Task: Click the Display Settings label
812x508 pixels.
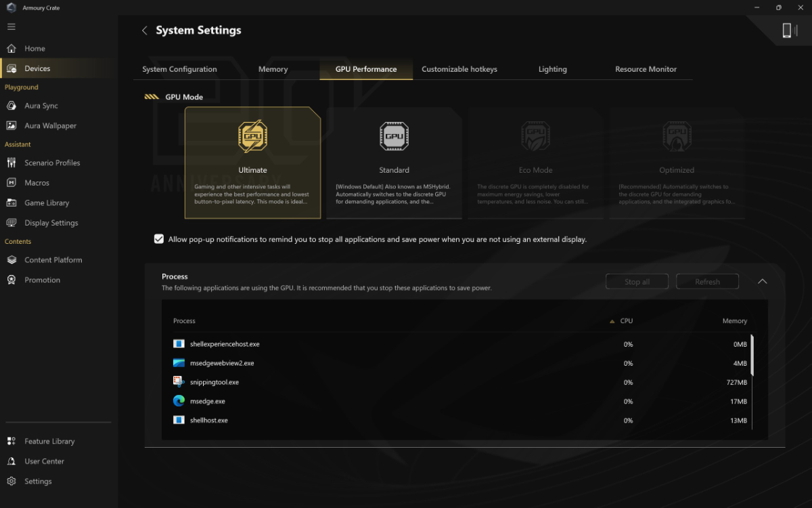Action: pos(51,223)
